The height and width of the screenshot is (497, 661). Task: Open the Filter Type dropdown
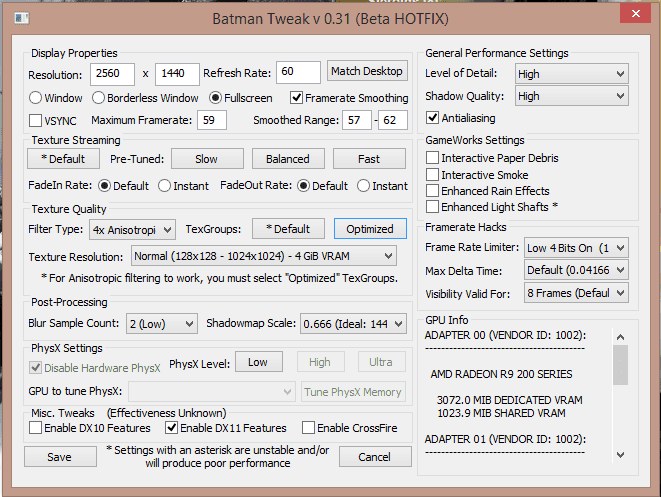pos(132,229)
